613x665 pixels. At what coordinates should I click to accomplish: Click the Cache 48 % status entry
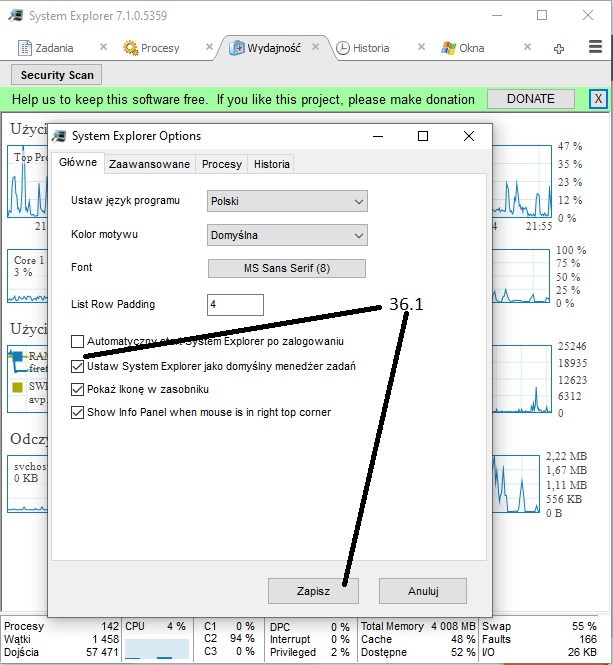[418, 639]
